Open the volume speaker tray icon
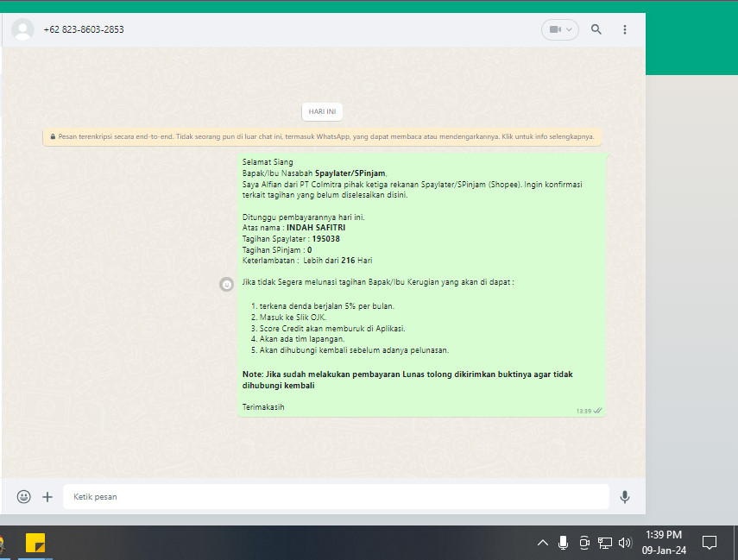 625,543
